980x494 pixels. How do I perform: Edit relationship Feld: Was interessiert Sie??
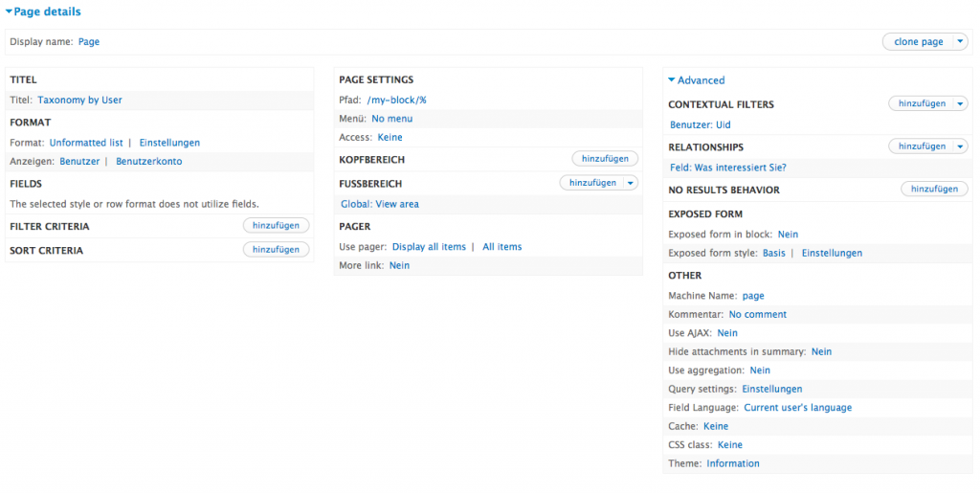click(x=727, y=168)
